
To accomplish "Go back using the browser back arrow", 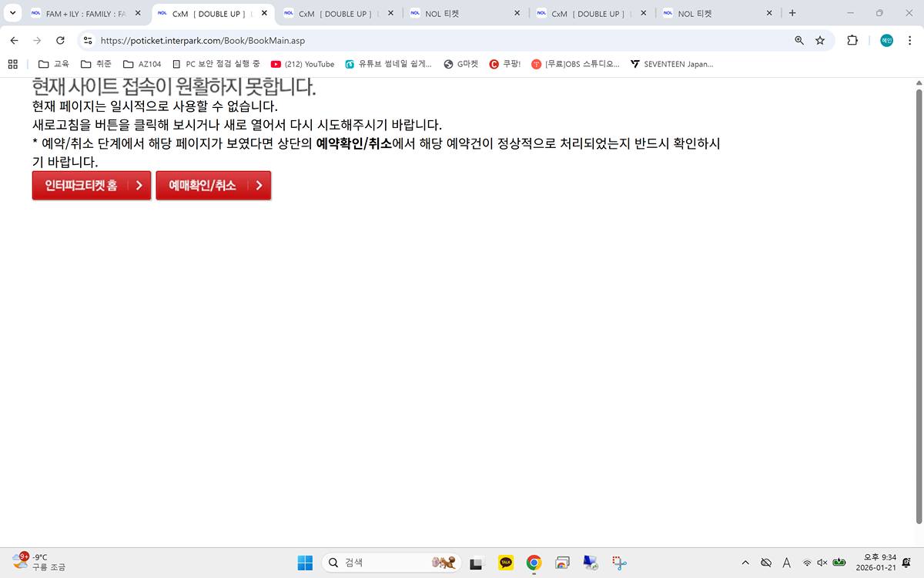I will pyautogui.click(x=14, y=40).
